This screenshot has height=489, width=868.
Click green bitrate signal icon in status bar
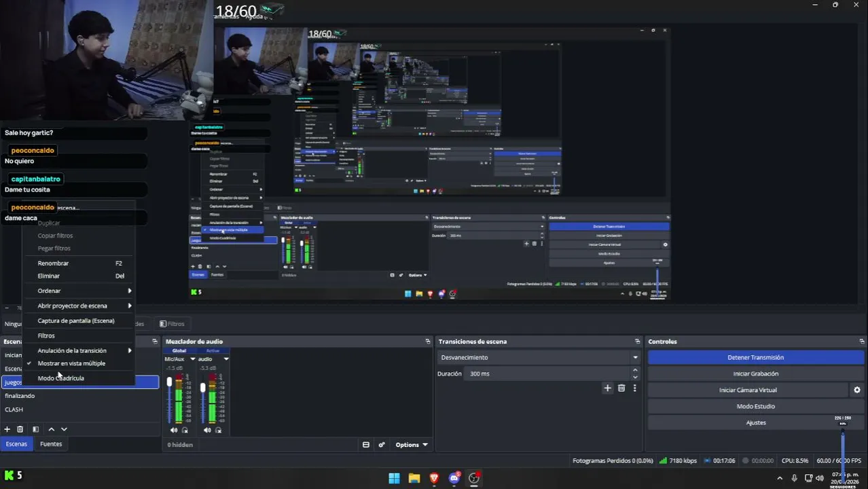point(663,460)
